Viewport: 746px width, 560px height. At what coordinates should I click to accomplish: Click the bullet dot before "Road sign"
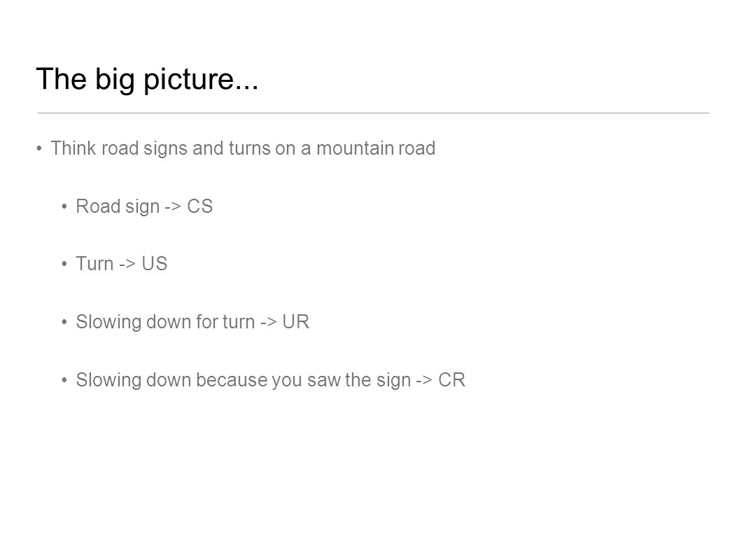[x=64, y=206]
